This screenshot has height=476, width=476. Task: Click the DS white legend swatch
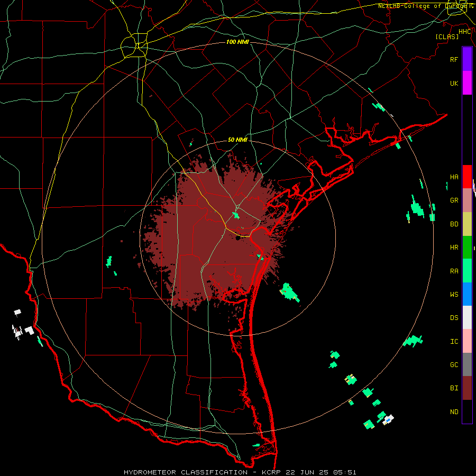[467, 317]
